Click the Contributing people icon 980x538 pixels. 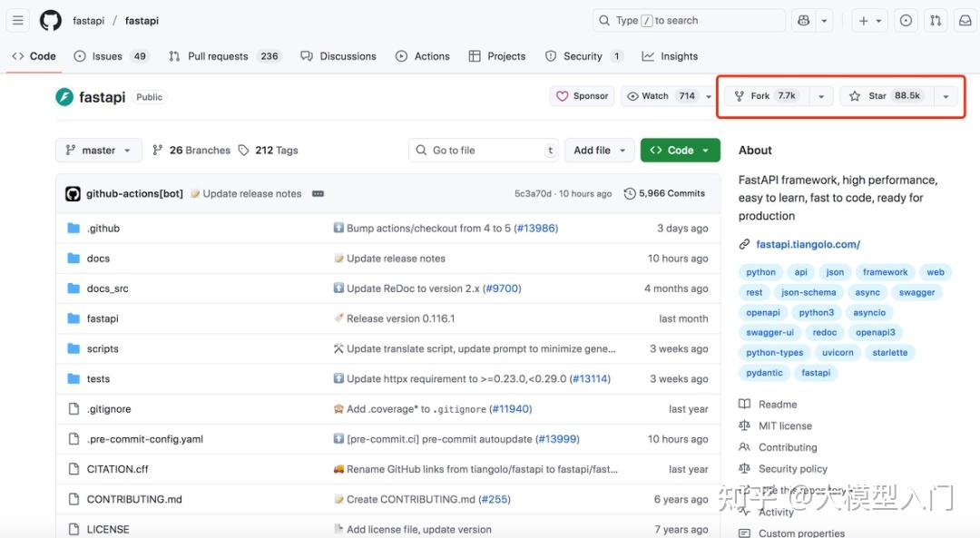click(744, 447)
